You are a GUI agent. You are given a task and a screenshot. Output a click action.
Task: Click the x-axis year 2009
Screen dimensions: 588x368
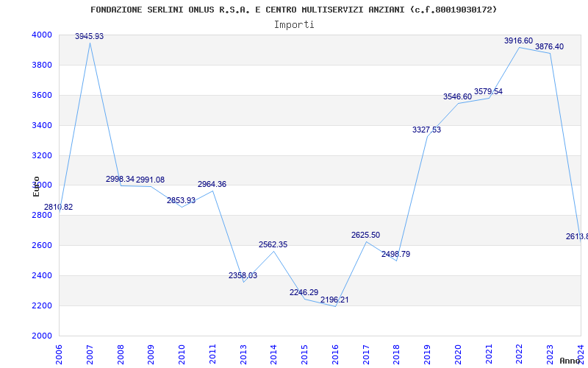click(151, 355)
